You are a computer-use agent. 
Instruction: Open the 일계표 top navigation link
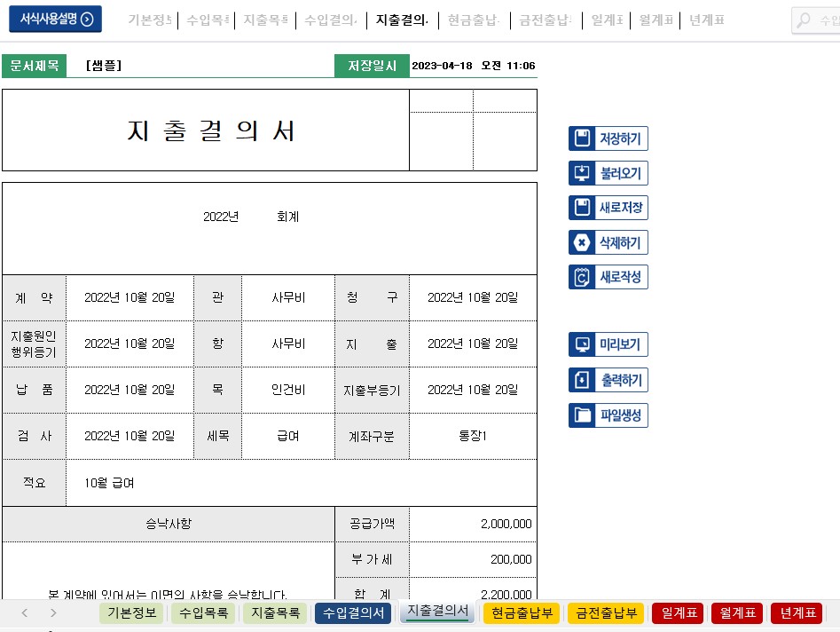pos(607,20)
